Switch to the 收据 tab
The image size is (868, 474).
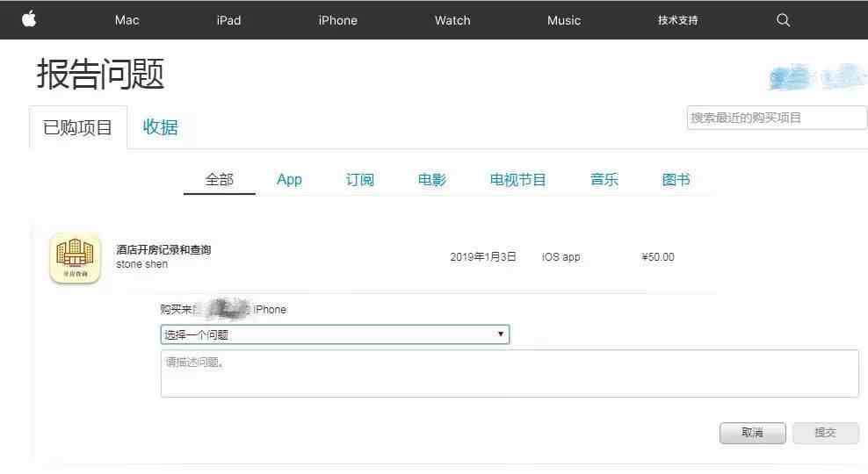tap(161, 126)
